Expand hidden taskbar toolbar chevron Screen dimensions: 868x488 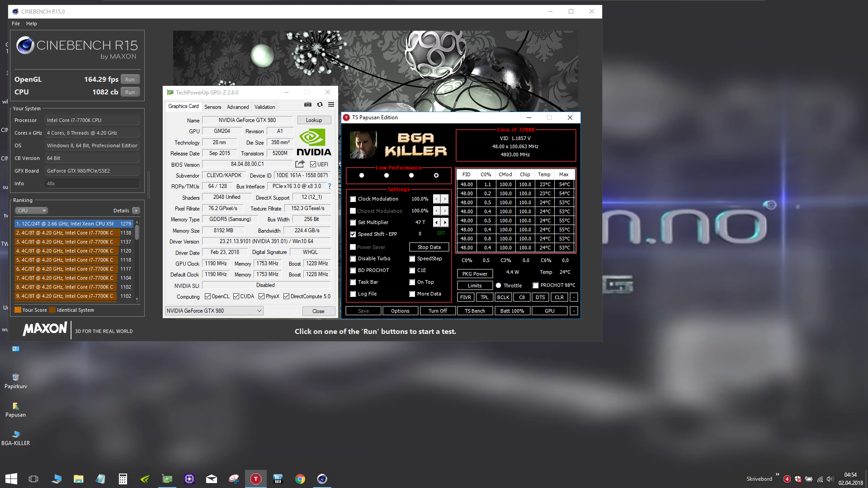(777, 474)
